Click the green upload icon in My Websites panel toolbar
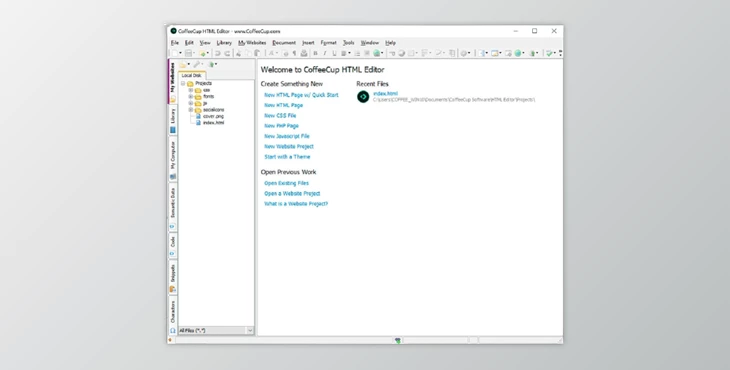The height and width of the screenshot is (370, 730). [211, 65]
